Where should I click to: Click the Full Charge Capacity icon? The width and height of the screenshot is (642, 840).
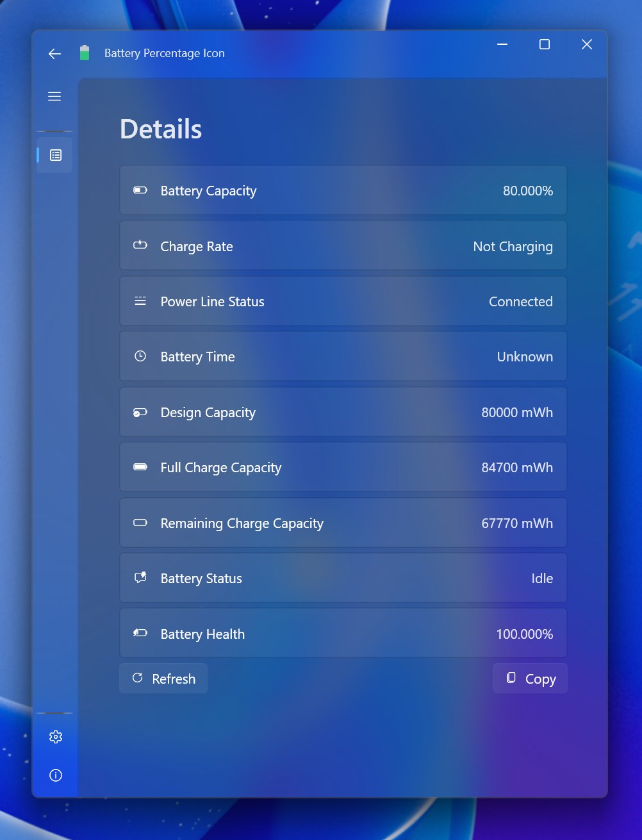coord(140,467)
